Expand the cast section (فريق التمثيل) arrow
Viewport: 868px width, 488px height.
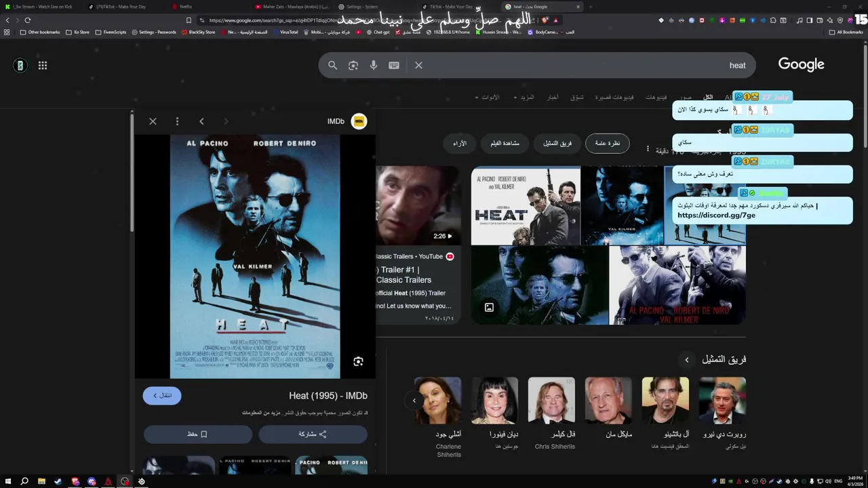point(686,360)
